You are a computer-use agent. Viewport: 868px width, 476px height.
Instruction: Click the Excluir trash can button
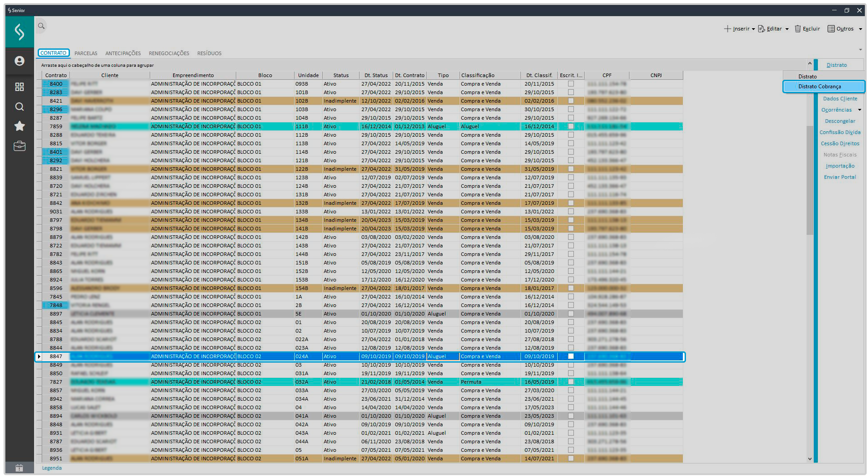(x=807, y=29)
